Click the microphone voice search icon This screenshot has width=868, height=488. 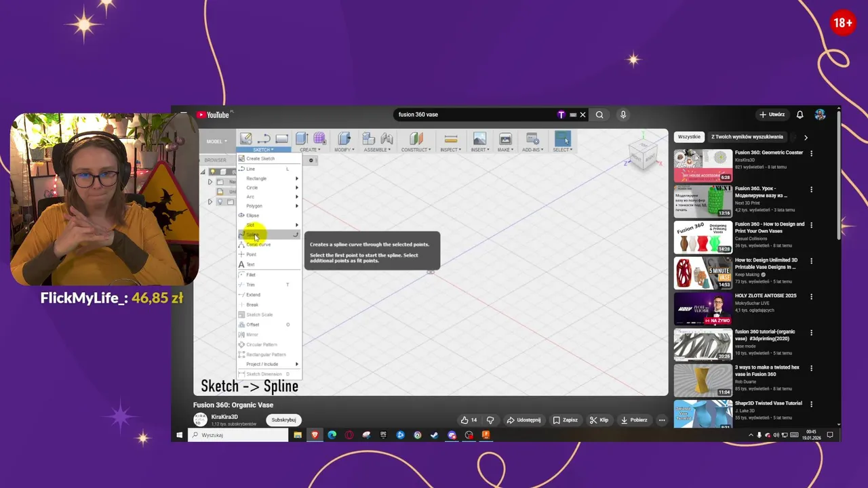pyautogui.click(x=623, y=115)
